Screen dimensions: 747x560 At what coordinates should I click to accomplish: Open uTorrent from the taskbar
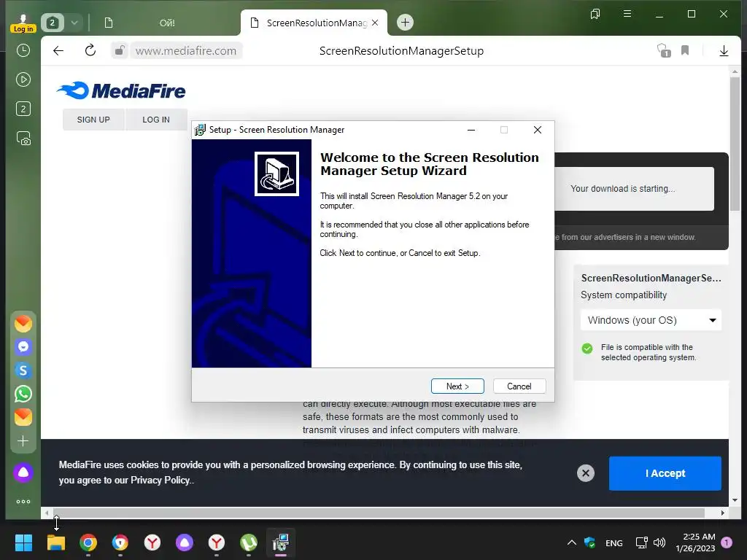249,542
